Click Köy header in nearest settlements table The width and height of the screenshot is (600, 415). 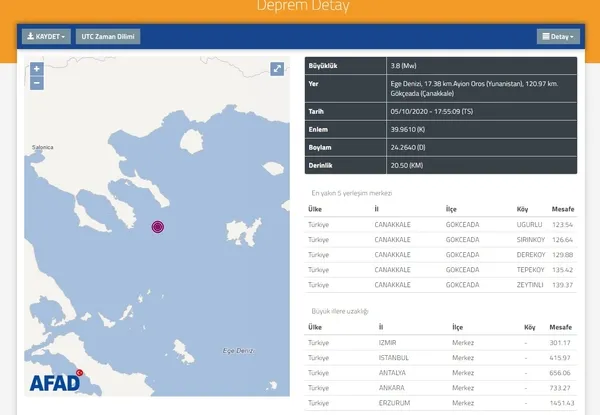[x=522, y=209]
